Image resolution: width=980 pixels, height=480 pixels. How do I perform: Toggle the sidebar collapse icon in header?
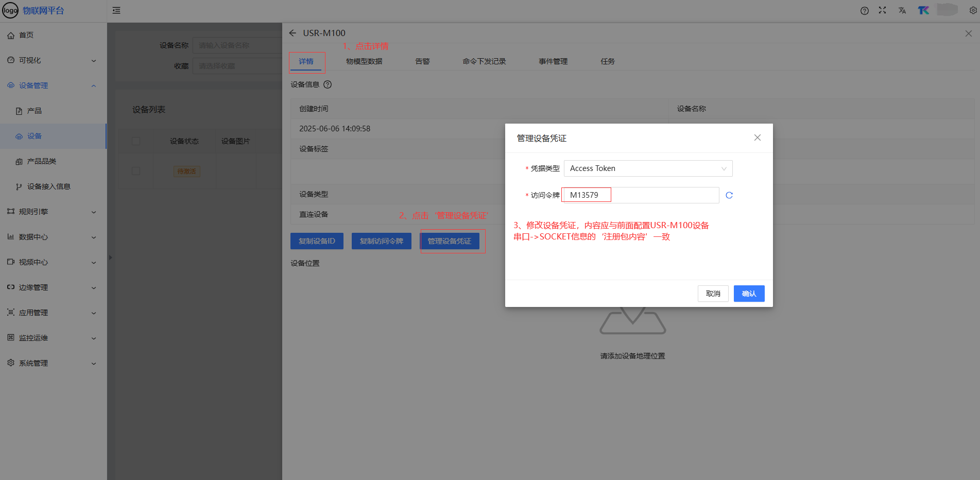pyautogui.click(x=116, y=10)
